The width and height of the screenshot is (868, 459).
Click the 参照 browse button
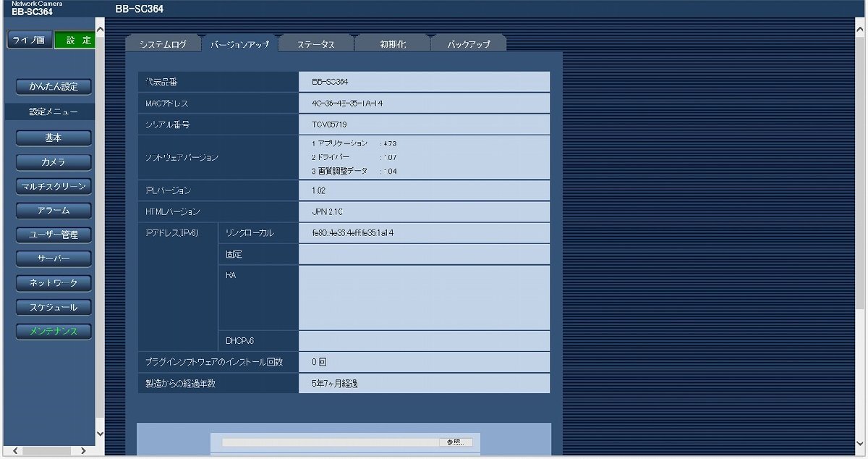[455, 442]
